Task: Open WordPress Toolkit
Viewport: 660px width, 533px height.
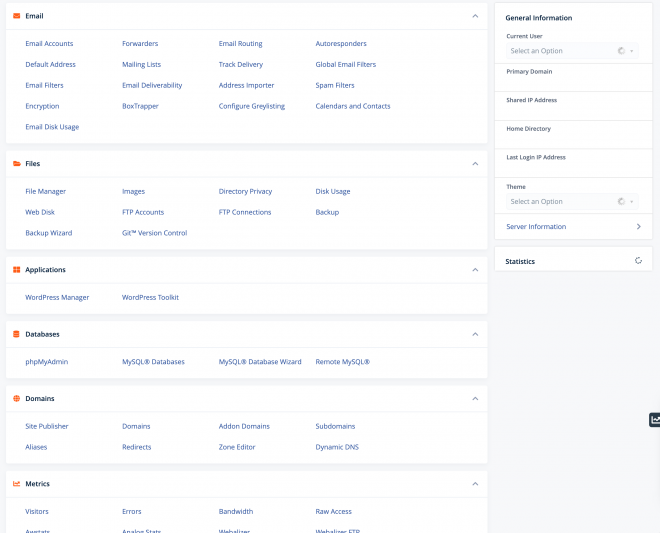Action: [x=150, y=298]
